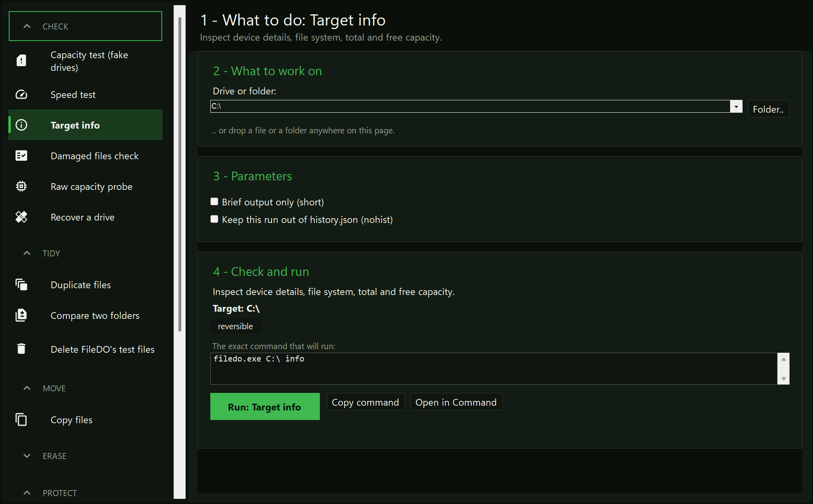The image size is (813, 504).
Task: Click the command box scroll down arrow
Action: coord(784,379)
